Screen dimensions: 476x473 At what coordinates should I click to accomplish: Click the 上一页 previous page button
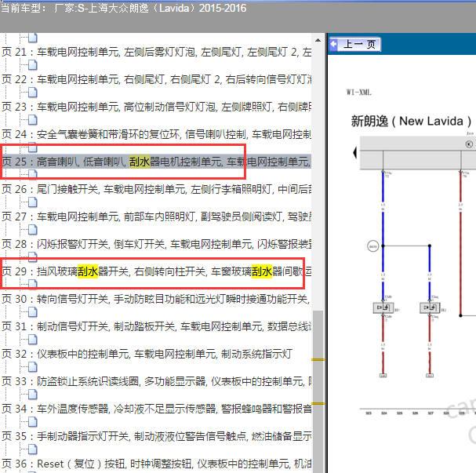(354, 45)
